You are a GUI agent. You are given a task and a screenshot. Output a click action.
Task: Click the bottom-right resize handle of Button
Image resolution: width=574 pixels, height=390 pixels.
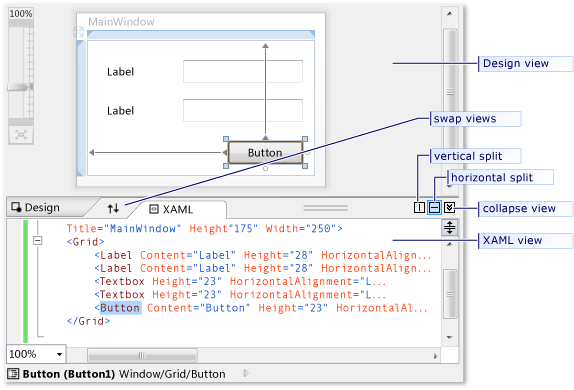(305, 166)
